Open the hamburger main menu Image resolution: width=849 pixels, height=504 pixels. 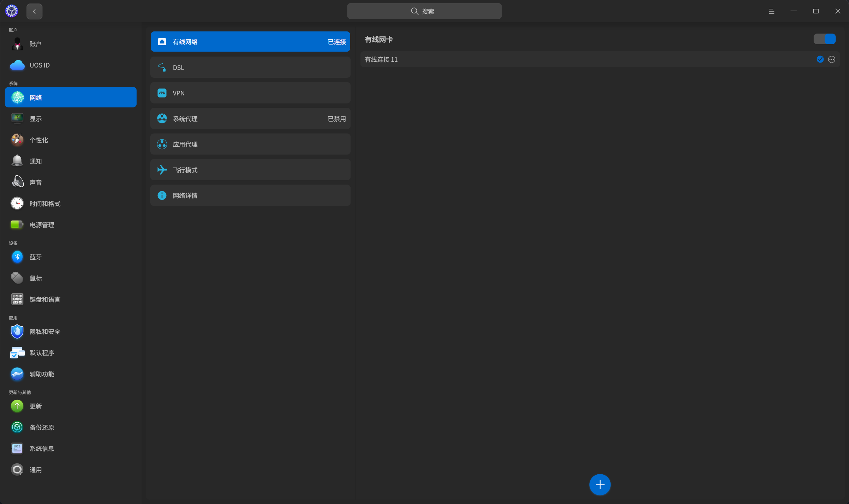772,11
